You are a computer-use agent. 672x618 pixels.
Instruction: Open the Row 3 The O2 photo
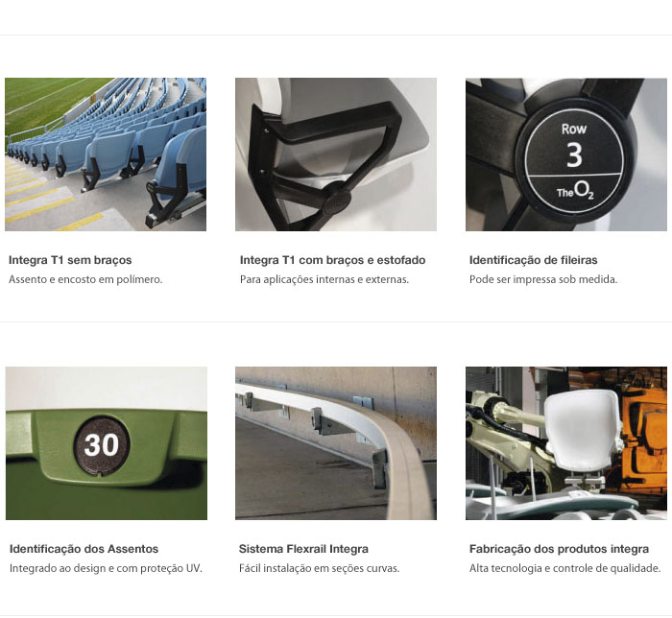pyautogui.click(x=566, y=154)
